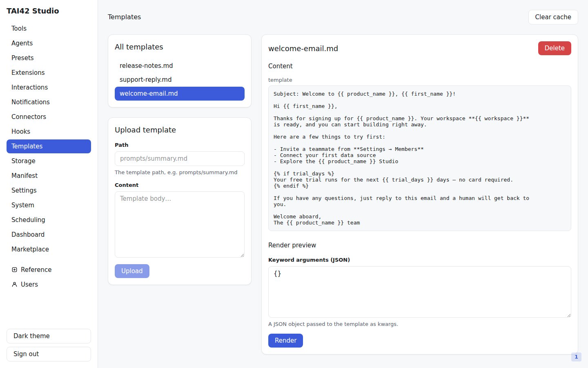Click the "All templates" heading
Screen dimensions: 588x368
tap(139, 47)
